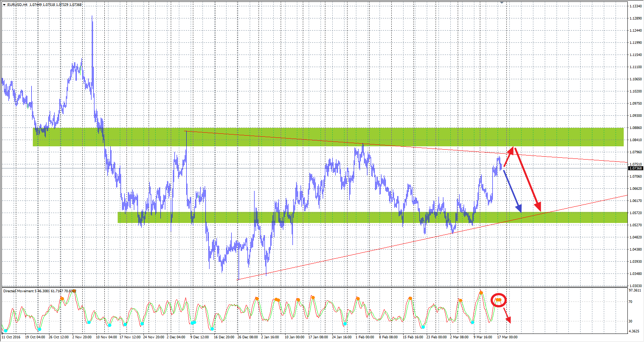Screen dimensions: 644x342
Task: Select the chart shift marker on top edge
Action: pos(502,3)
